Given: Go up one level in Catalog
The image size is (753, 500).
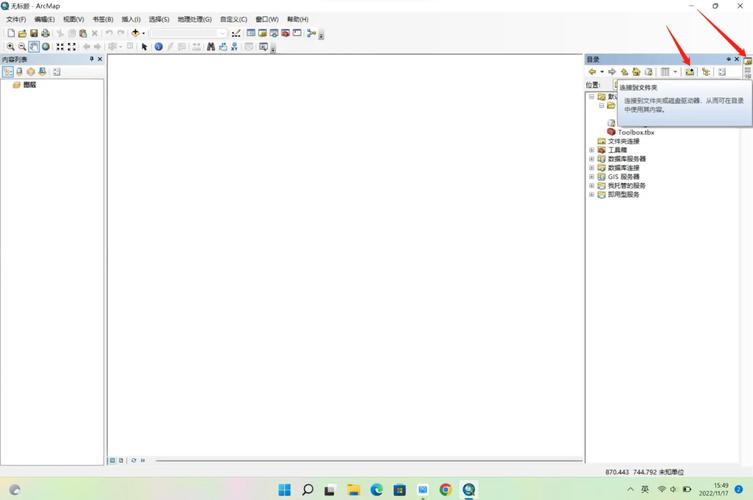Looking at the screenshot, I should tap(624, 72).
